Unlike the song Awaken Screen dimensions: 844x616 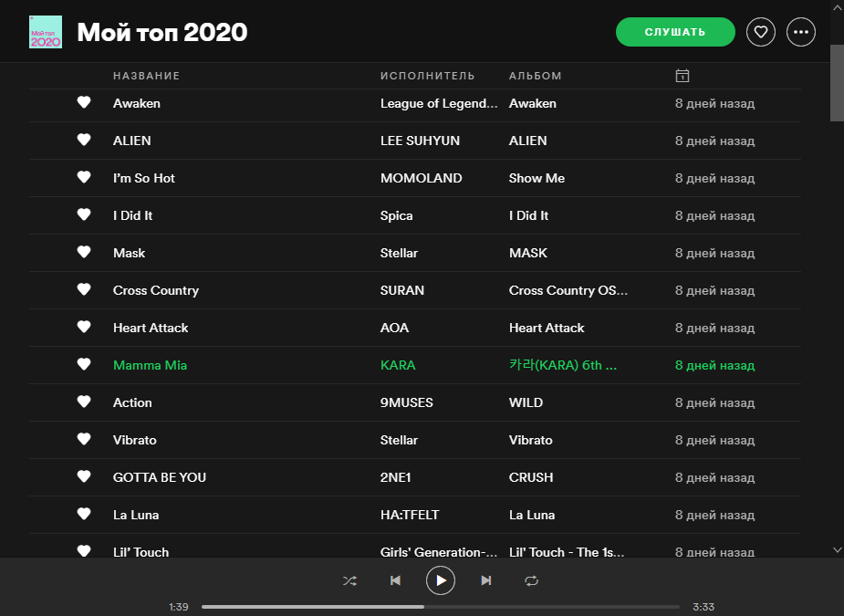(84, 103)
